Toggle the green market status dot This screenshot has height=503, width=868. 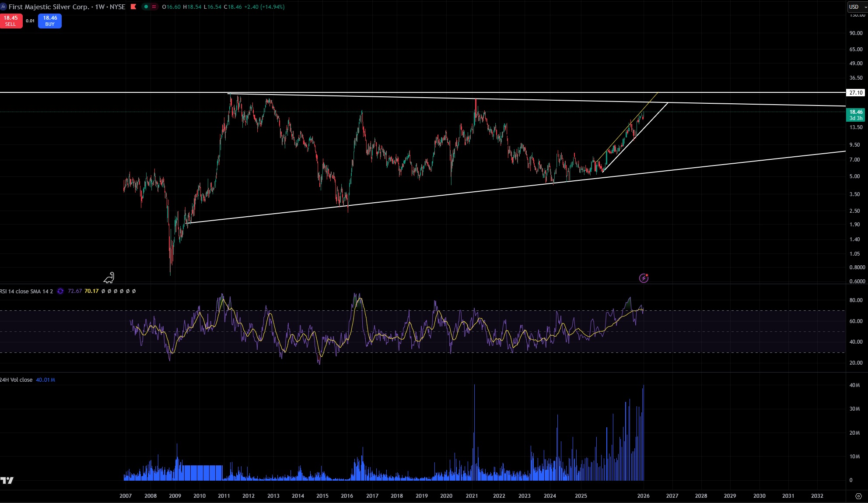point(146,7)
